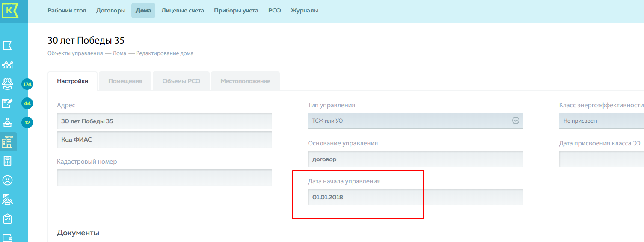Click the Код ФИАС field
The height and width of the screenshot is (242, 644).
click(x=165, y=139)
